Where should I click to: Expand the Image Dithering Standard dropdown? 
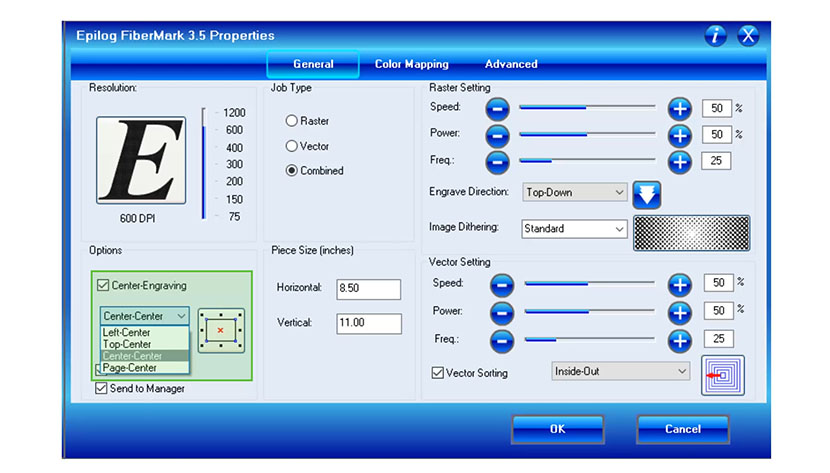click(x=574, y=229)
